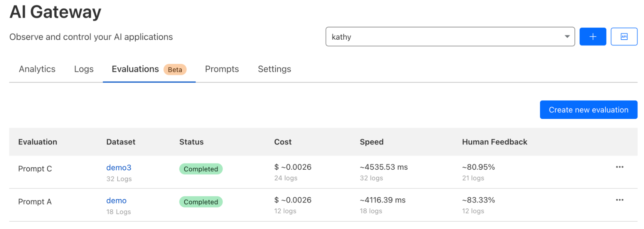Screen dimensions: 644x229
Task: Open the API icon button
Action: 624,37
